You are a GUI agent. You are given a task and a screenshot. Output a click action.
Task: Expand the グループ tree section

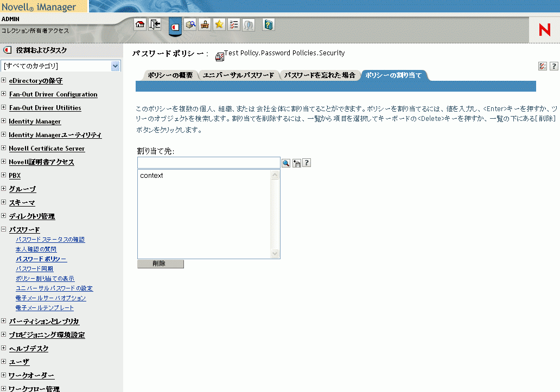click(4, 189)
